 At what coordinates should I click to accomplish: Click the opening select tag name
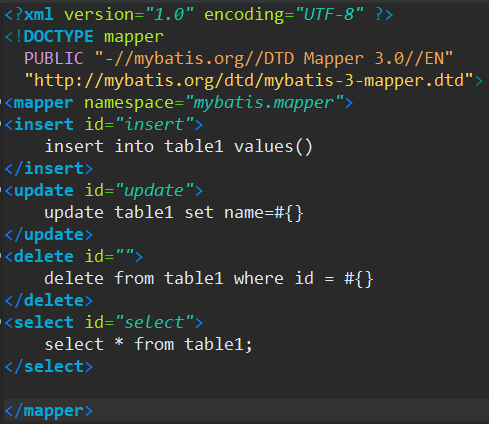click(43, 323)
